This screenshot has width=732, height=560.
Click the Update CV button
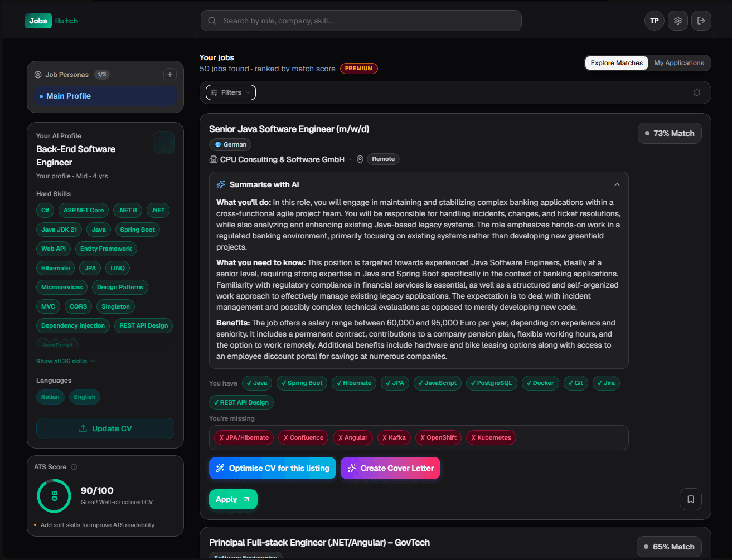(x=105, y=428)
